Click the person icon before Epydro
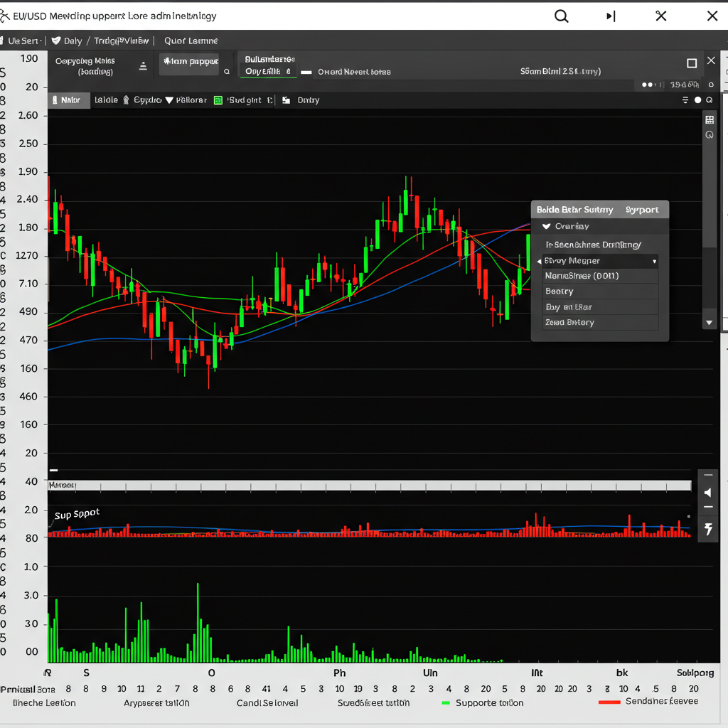Image resolution: width=728 pixels, height=728 pixels. point(126,100)
